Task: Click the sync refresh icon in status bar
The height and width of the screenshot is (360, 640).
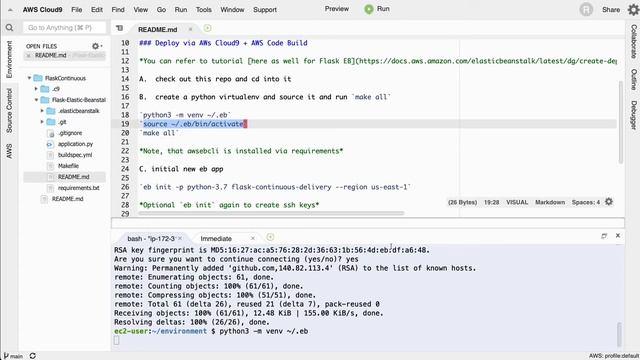Action: (33, 356)
